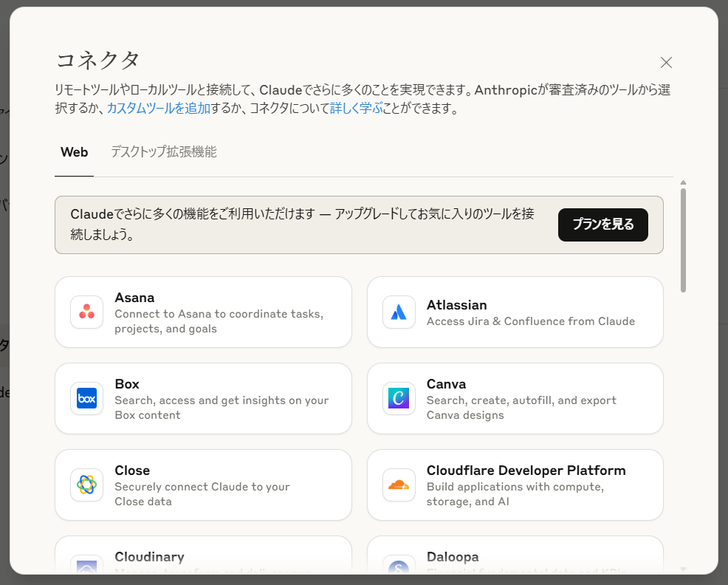Open the Cloudflare Developer Platform title

pyautogui.click(x=526, y=471)
